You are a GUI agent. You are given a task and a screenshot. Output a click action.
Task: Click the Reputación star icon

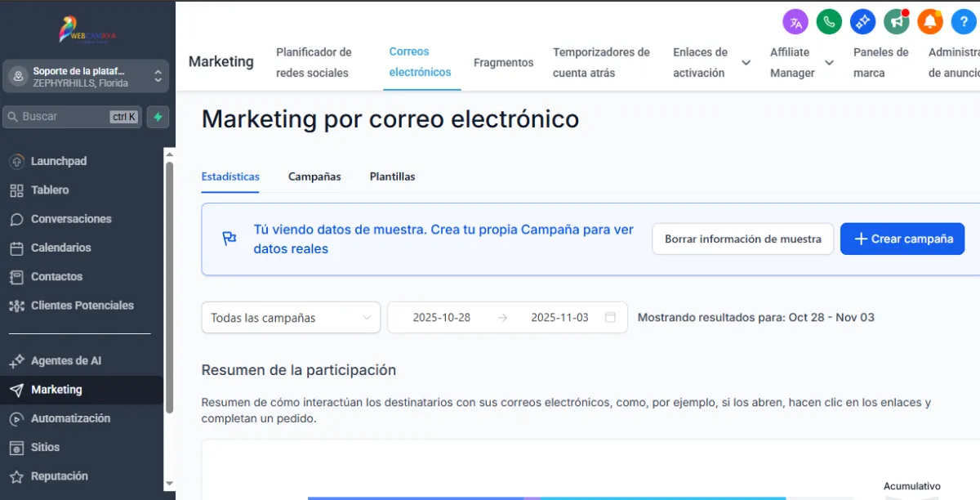16,476
